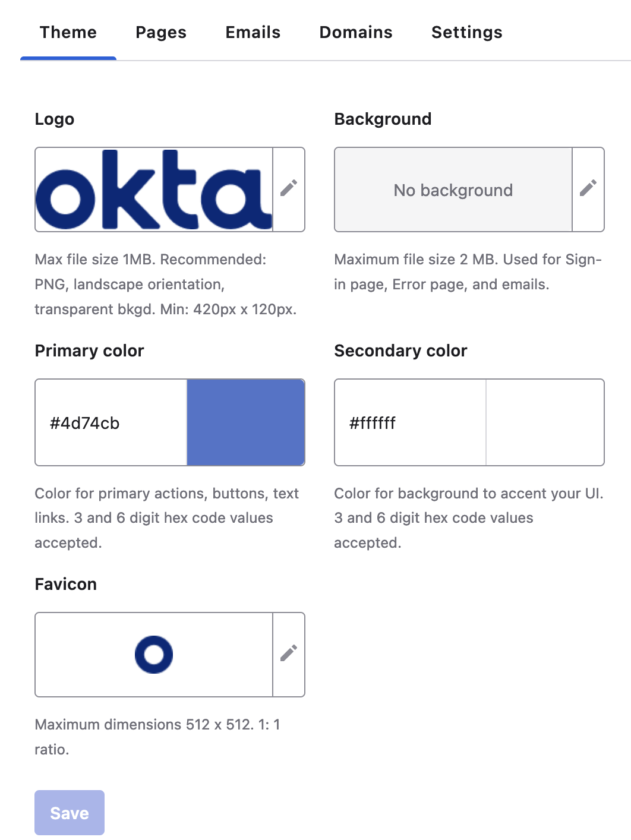Go to the Domains tab
The height and width of the screenshot is (840, 631).
(x=356, y=32)
